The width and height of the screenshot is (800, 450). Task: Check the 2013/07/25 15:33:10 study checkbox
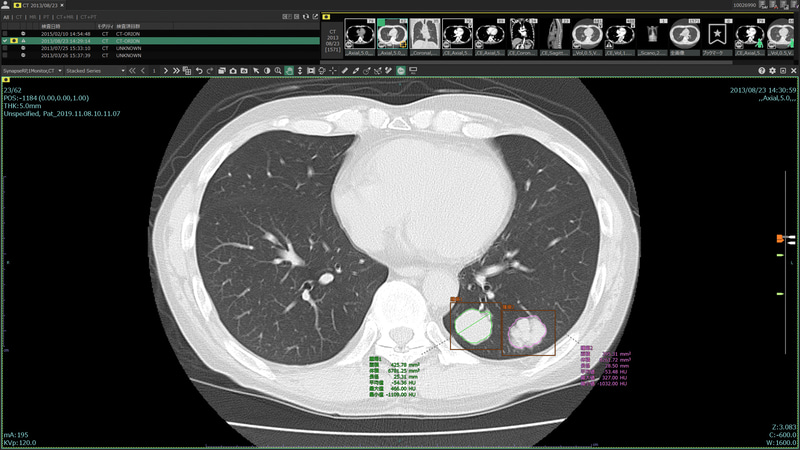[5, 48]
